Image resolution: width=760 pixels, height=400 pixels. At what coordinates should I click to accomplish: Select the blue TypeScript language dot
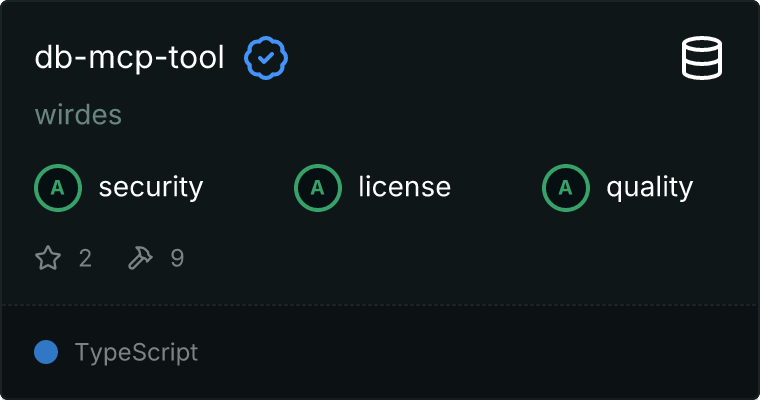pos(46,352)
